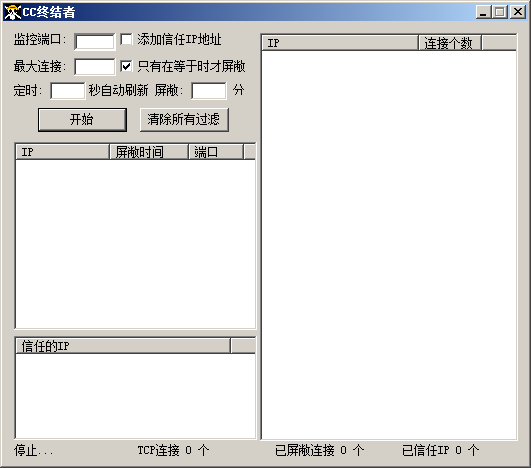
Task: Close the CC终结者 window
Action: pyautogui.click(x=518, y=12)
